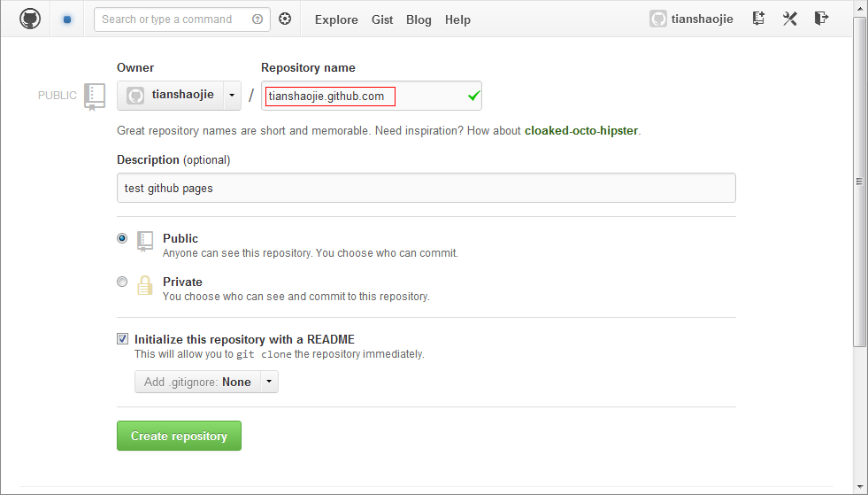Select the Private radio button

[x=122, y=282]
